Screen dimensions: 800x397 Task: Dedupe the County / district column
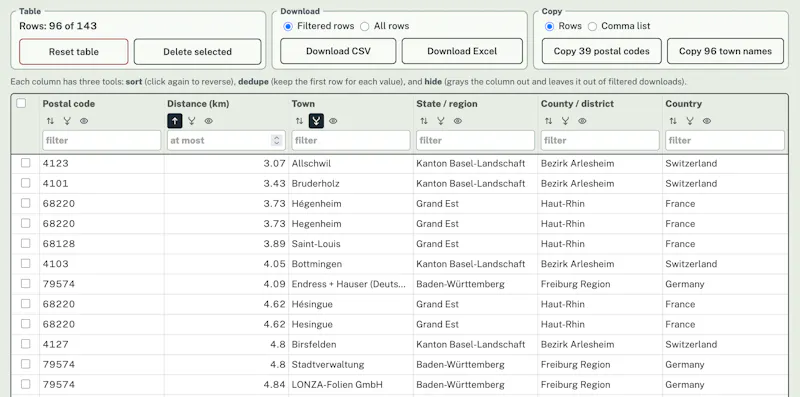click(565, 121)
